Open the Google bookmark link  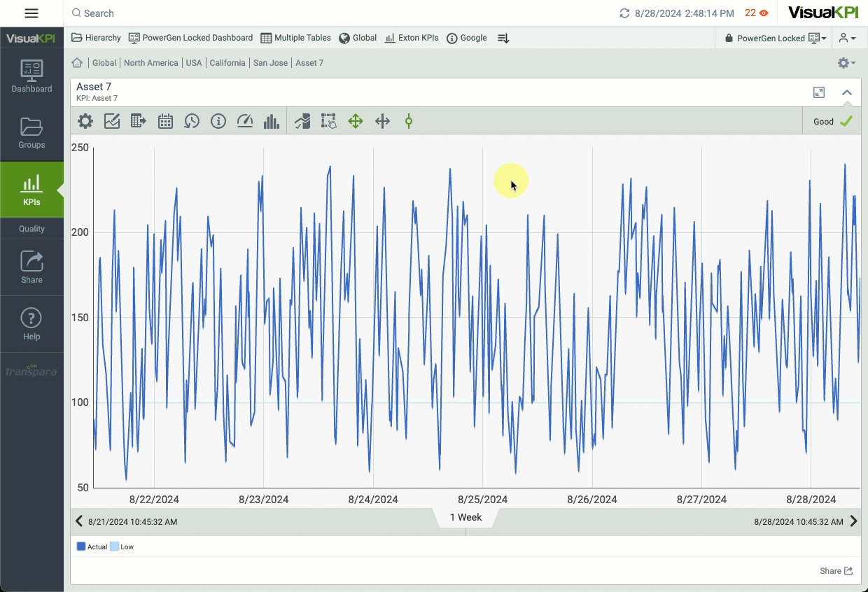pyautogui.click(x=467, y=38)
